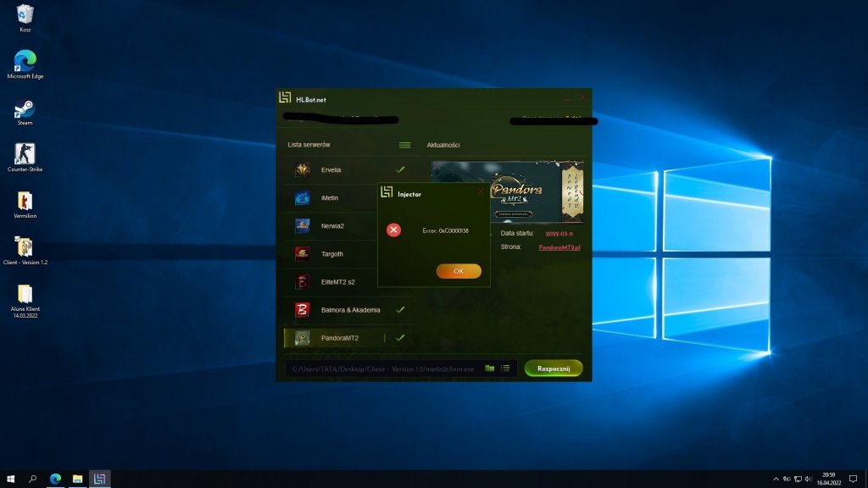The width and height of the screenshot is (868, 488).
Task: Select the 'Client - Version 1.2' desktop folder
Action: click(x=25, y=251)
